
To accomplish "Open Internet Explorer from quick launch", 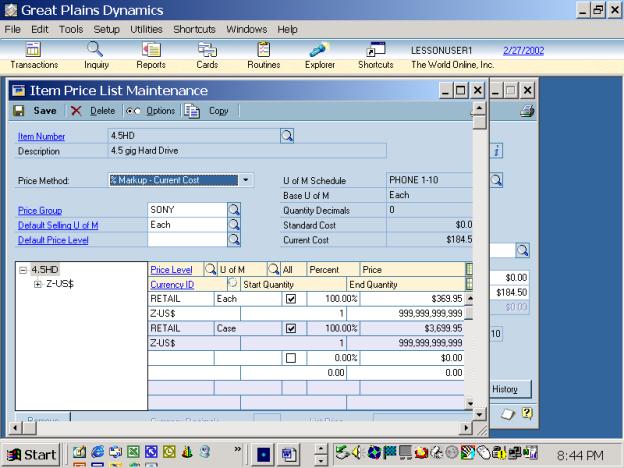I will pyautogui.click(x=97, y=452).
